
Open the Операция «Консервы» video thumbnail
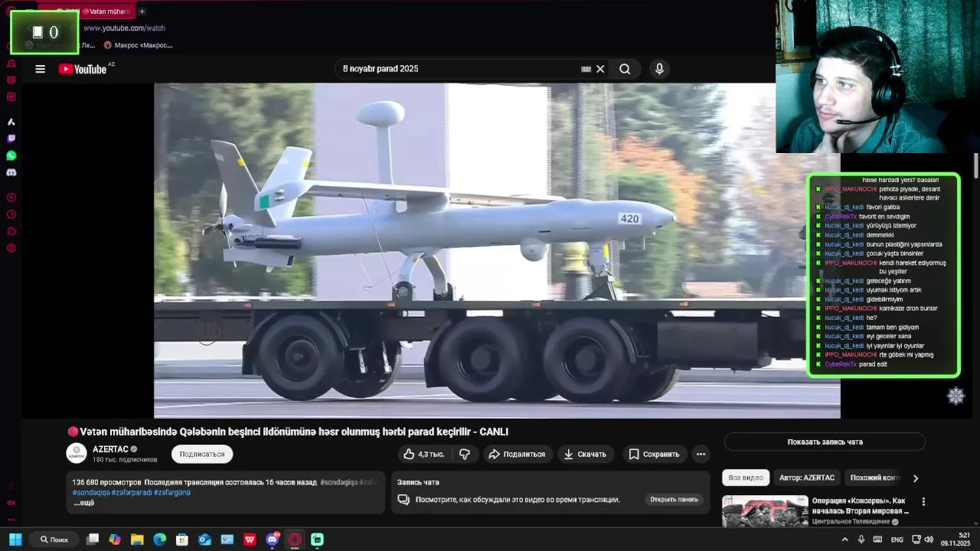pos(765,512)
